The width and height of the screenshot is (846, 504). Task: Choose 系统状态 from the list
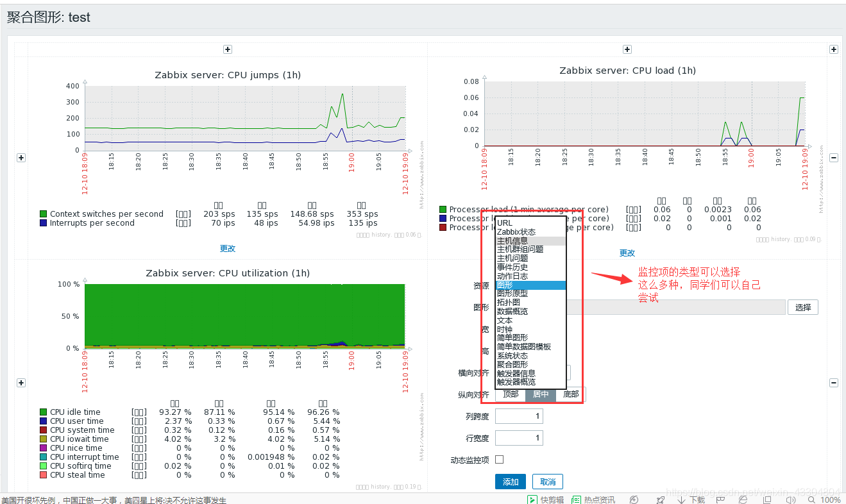[x=530, y=356]
